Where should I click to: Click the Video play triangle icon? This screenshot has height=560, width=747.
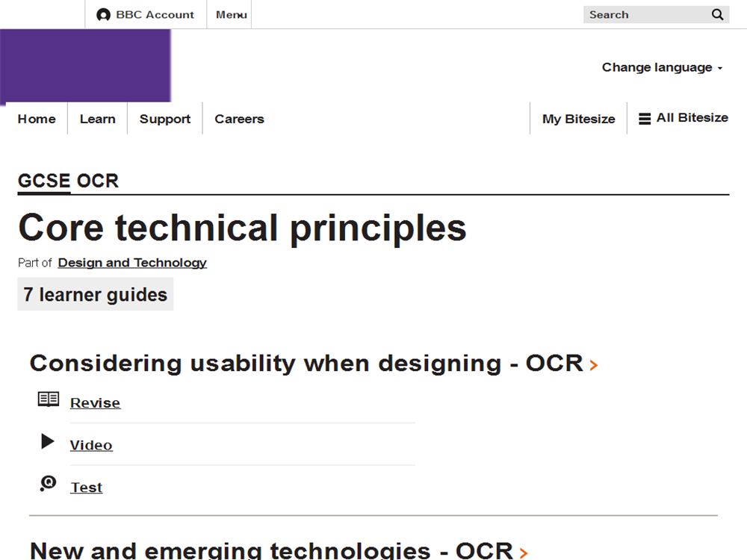[x=48, y=441]
